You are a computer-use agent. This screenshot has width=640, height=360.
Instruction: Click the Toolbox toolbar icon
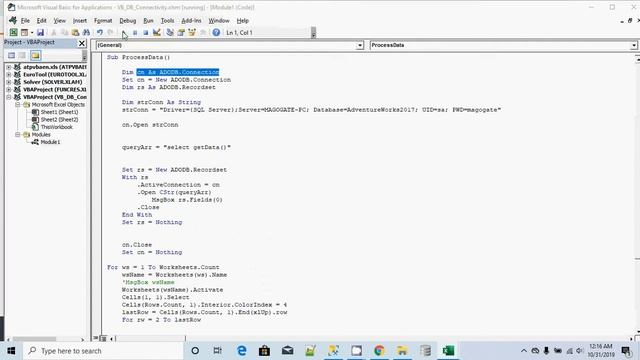(203, 32)
